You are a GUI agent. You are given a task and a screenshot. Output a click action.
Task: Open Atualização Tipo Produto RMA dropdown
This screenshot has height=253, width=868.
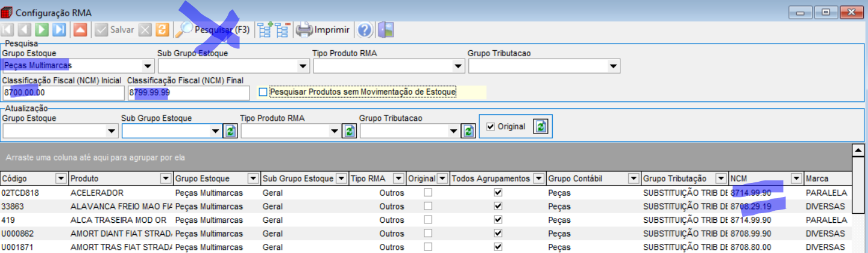[x=336, y=130]
